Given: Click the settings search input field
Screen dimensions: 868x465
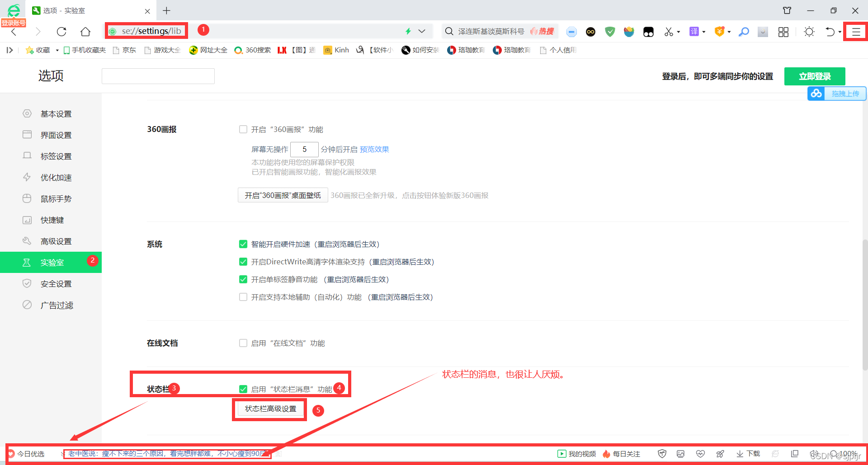Looking at the screenshot, I should pyautogui.click(x=158, y=76).
